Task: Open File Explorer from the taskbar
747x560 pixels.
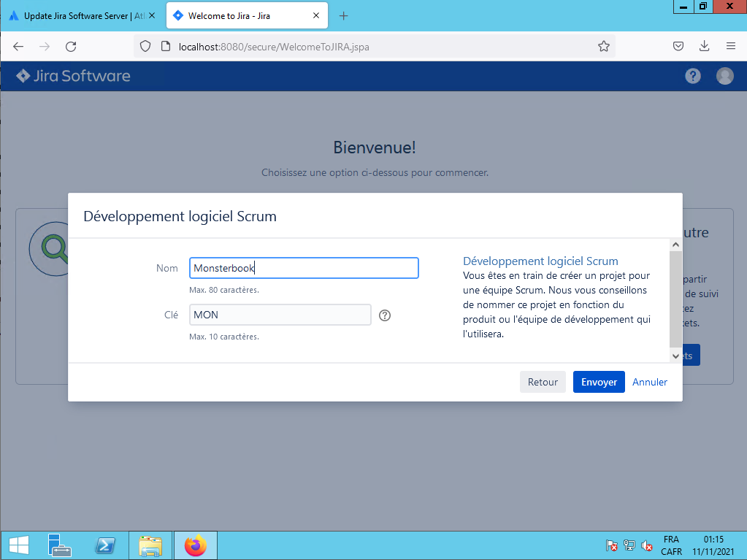Action: tap(150, 545)
